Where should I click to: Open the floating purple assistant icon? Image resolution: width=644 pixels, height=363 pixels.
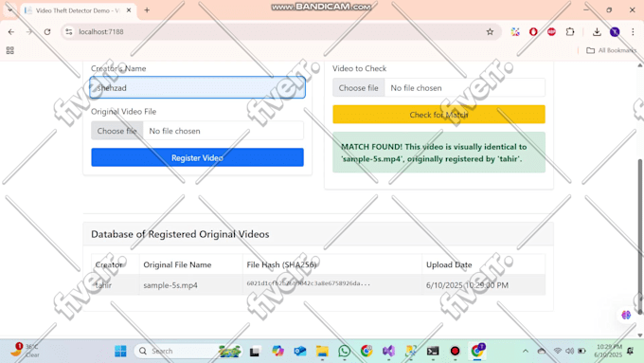(x=626, y=315)
